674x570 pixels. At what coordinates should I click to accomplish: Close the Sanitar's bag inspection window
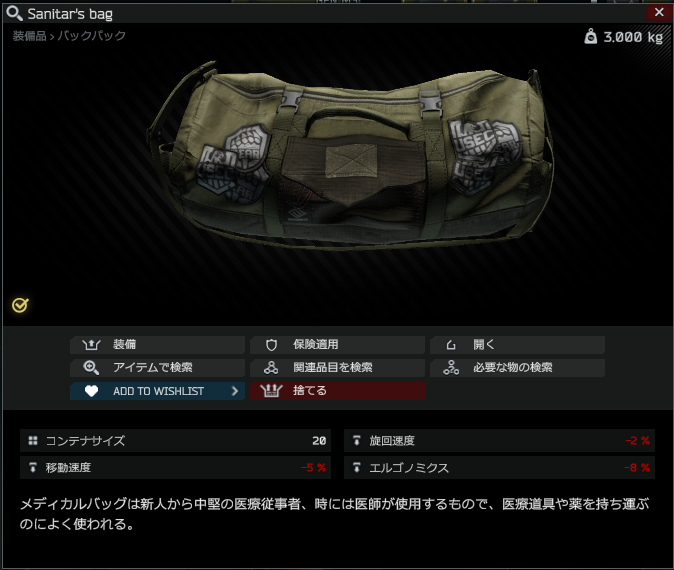(659, 12)
